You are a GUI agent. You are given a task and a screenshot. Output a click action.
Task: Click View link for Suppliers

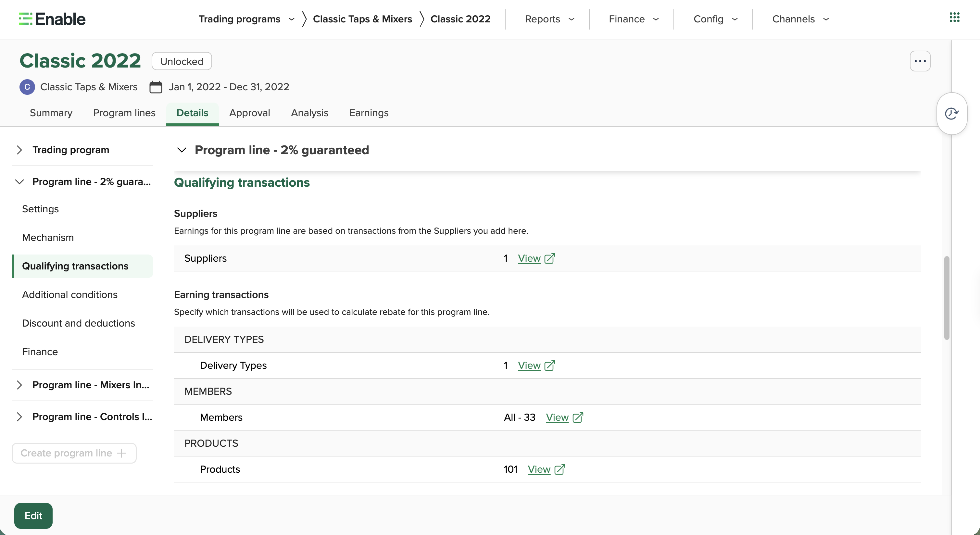[529, 258]
